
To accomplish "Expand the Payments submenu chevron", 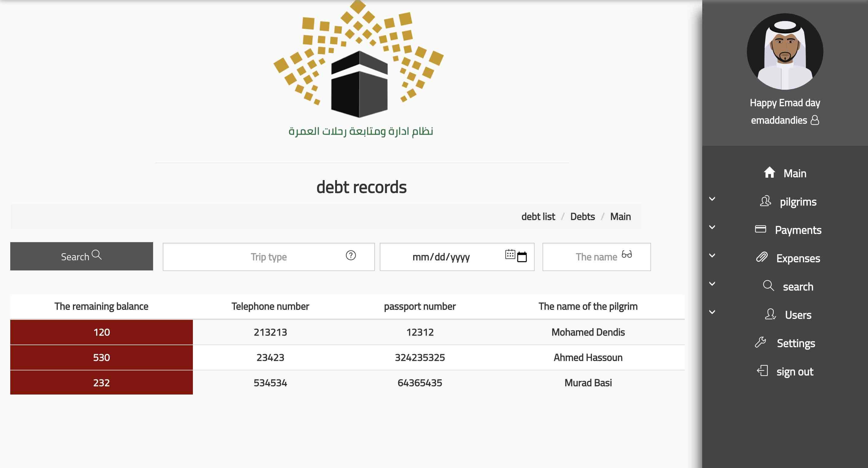I will click(x=712, y=227).
